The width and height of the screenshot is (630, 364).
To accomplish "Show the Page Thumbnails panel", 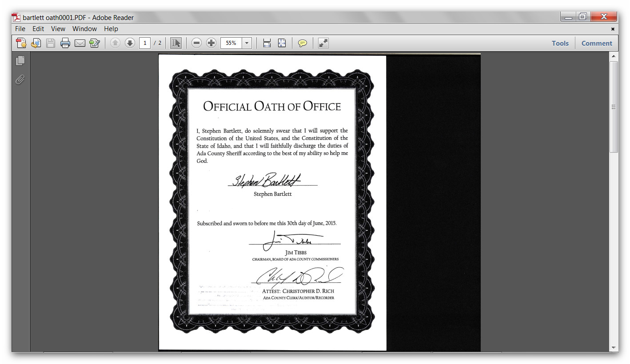I will [x=20, y=60].
